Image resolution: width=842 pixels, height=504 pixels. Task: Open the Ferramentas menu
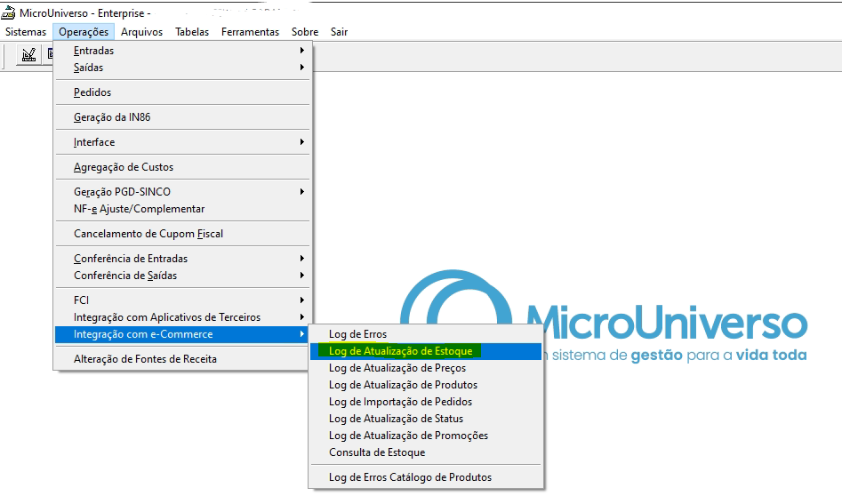(x=250, y=32)
